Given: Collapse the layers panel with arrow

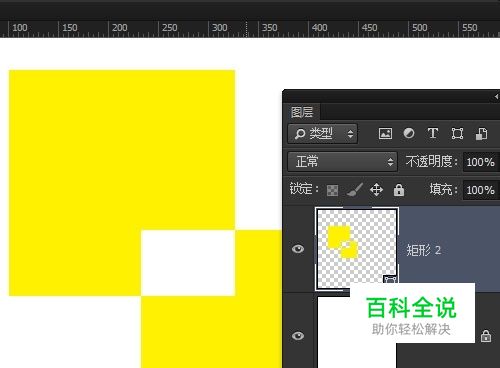Looking at the screenshot, I should [x=496, y=97].
